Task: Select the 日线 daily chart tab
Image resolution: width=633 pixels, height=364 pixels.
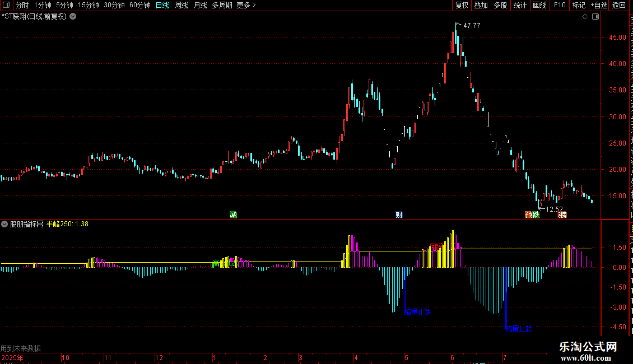Action: 162,5
